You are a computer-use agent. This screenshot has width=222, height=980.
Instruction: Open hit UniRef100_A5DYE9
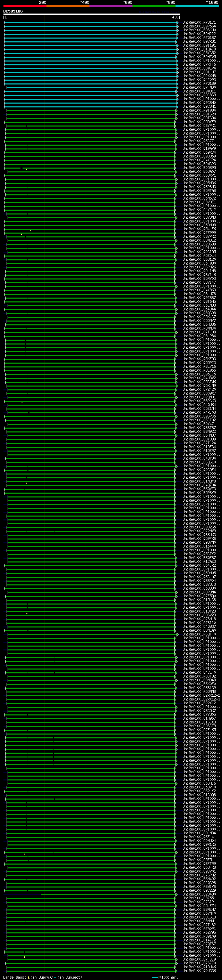click(199, 122)
